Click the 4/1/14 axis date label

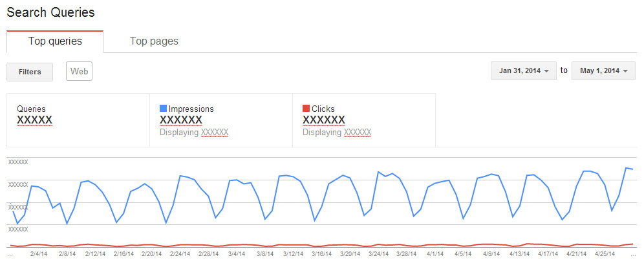coord(435,254)
